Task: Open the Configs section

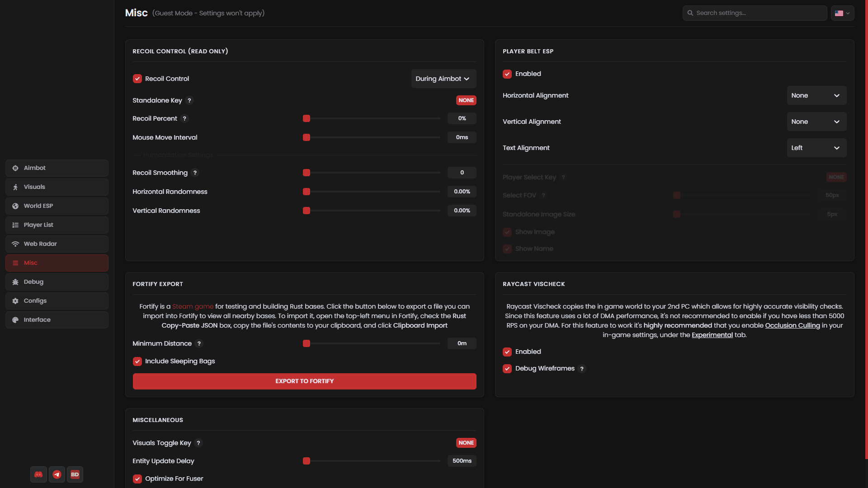Action: [57, 301]
